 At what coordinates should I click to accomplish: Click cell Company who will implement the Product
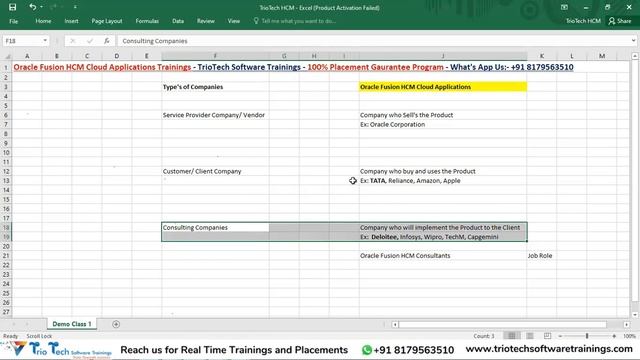pos(443,227)
